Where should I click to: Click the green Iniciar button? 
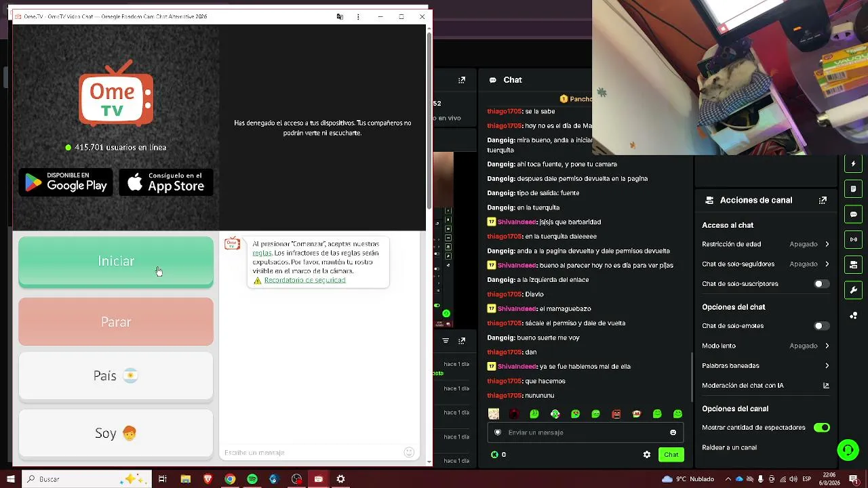coord(116,262)
